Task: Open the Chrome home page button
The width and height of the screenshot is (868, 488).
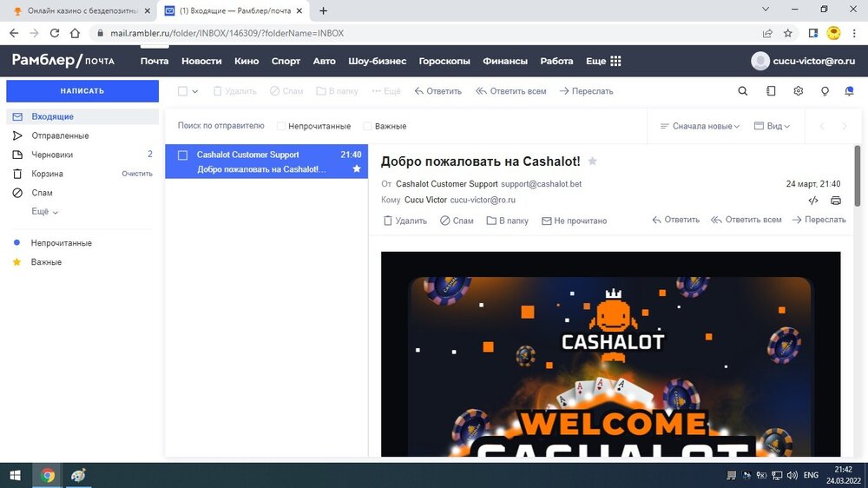Action: (x=75, y=33)
